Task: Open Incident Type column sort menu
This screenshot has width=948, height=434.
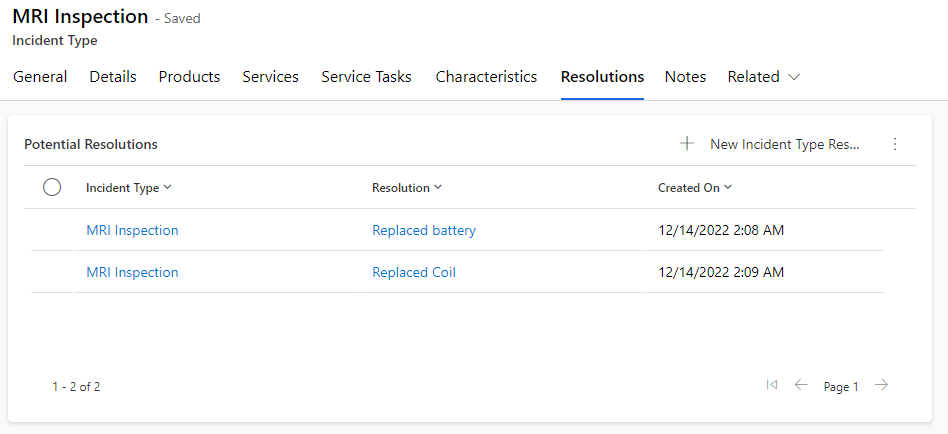Action: coord(129,188)
